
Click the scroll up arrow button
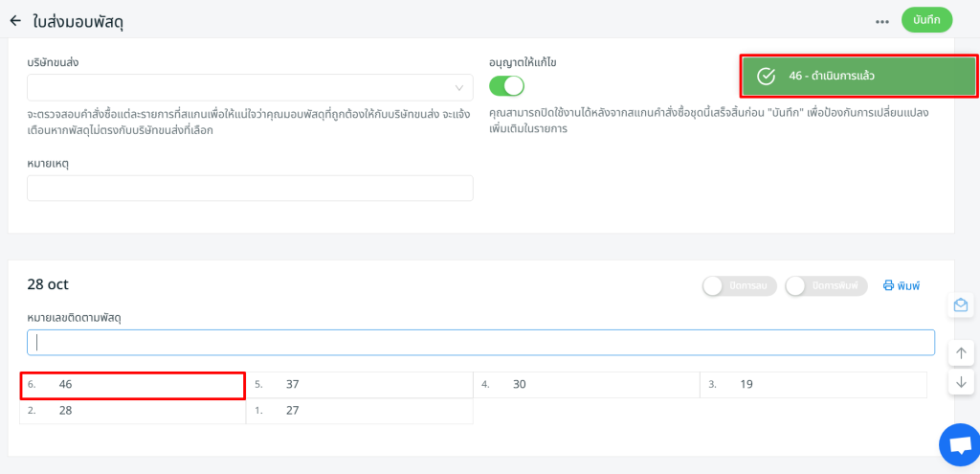(961, 352)
